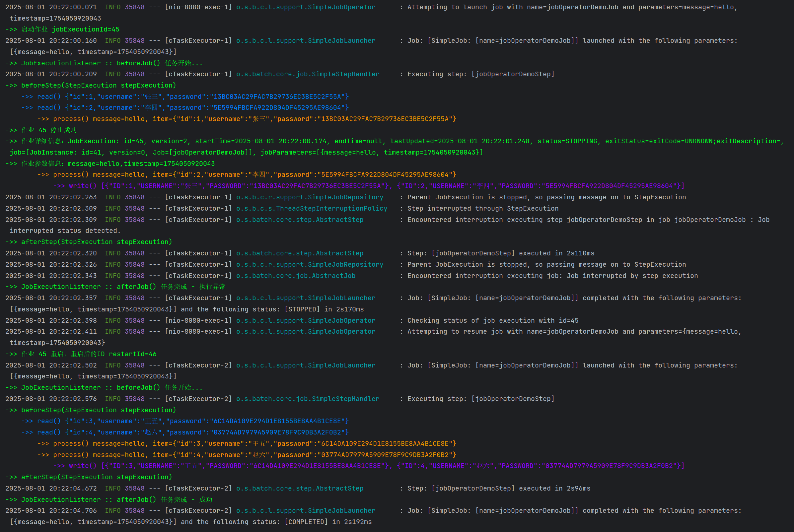Select the write() line containing ID 3 and 4
The width and height of the screenshot is (794, 532).
point(369,466)
